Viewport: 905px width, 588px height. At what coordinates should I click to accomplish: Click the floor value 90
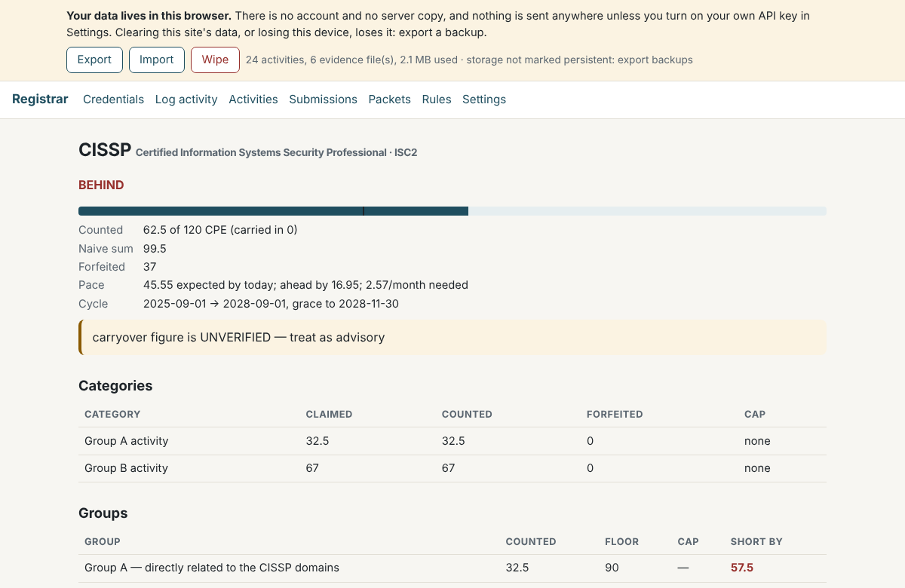tap(612, 568)
